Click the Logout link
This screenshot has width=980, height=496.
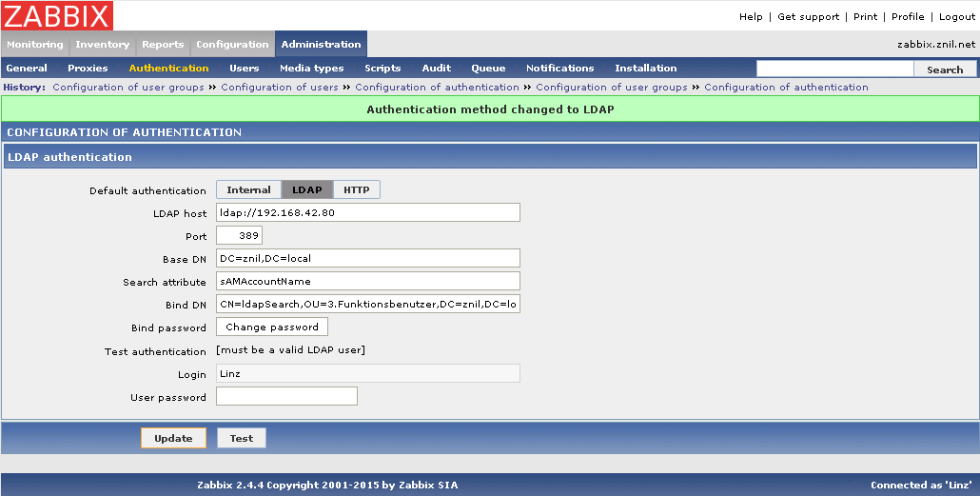pos(957,17)
